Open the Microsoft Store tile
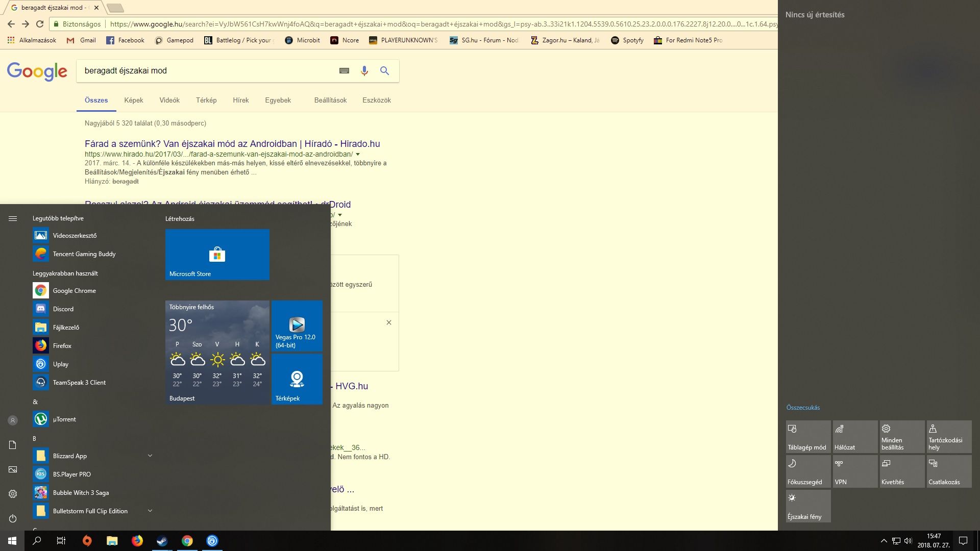Screen dimensions: 980x551 (x=217, y=254)
